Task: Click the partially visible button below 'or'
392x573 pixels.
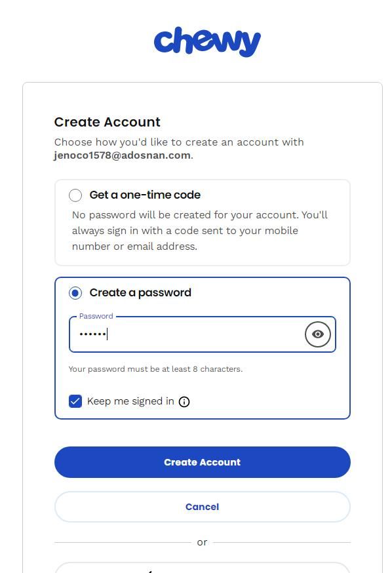Action: point(203,568)
